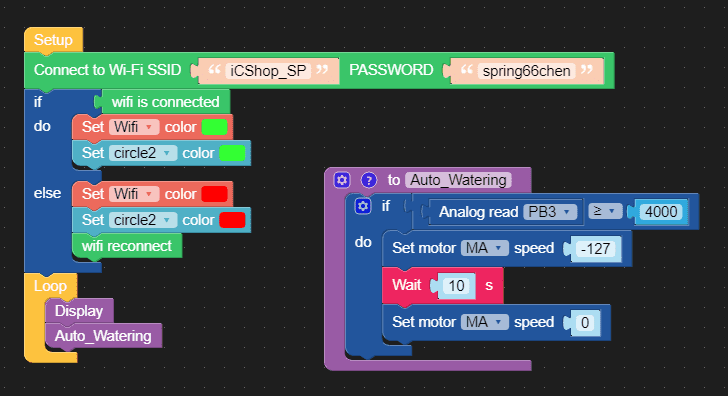This screenshot has width=728, height=396.
Task: Open the Auto_Watering function gear mutator
Action: point(342,180)
